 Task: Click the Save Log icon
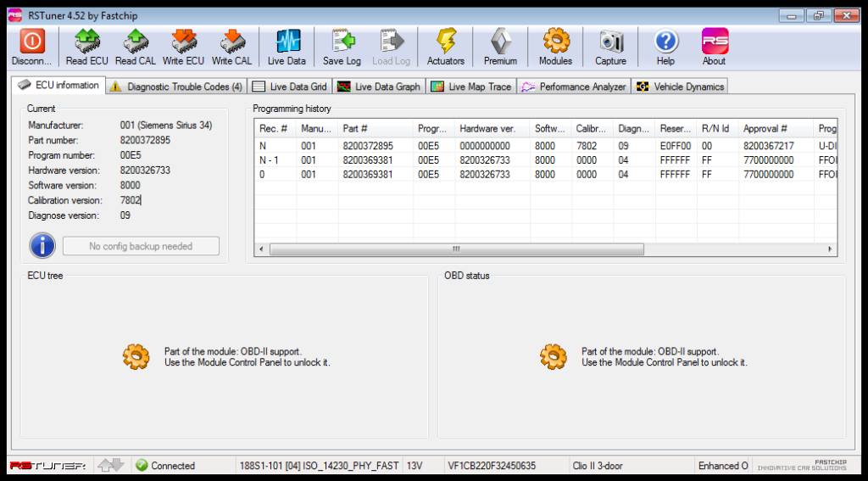tap(342, 42)
